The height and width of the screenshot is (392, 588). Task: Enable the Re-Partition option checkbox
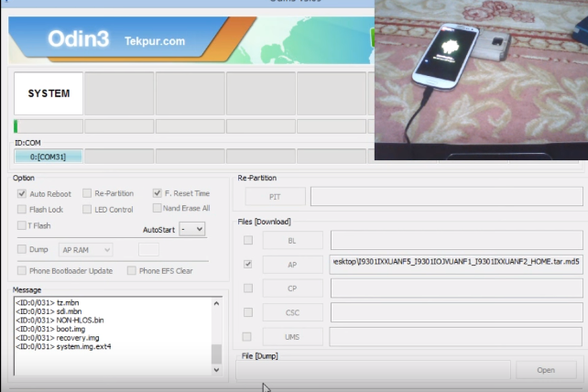[x=87, y=193]
